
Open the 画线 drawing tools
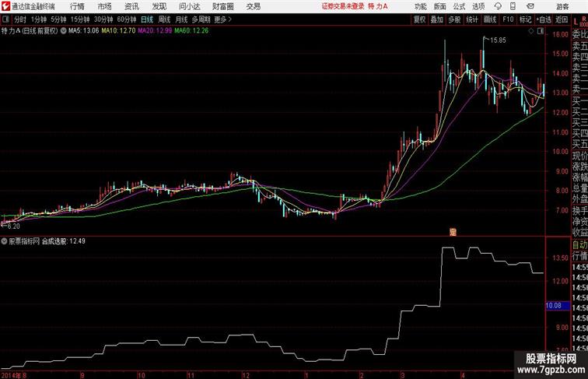(x=490, y=19)
